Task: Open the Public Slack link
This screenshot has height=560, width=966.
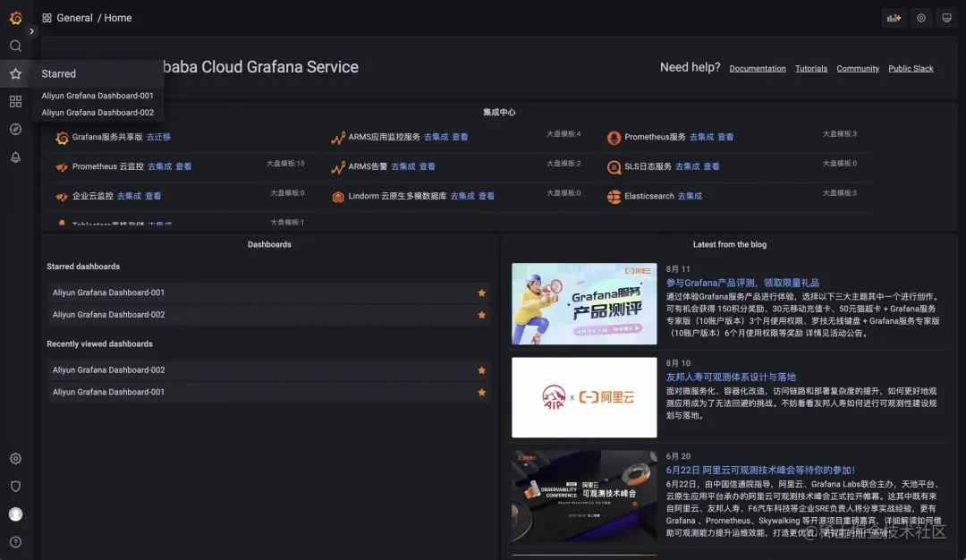Action: click(911, 68)
